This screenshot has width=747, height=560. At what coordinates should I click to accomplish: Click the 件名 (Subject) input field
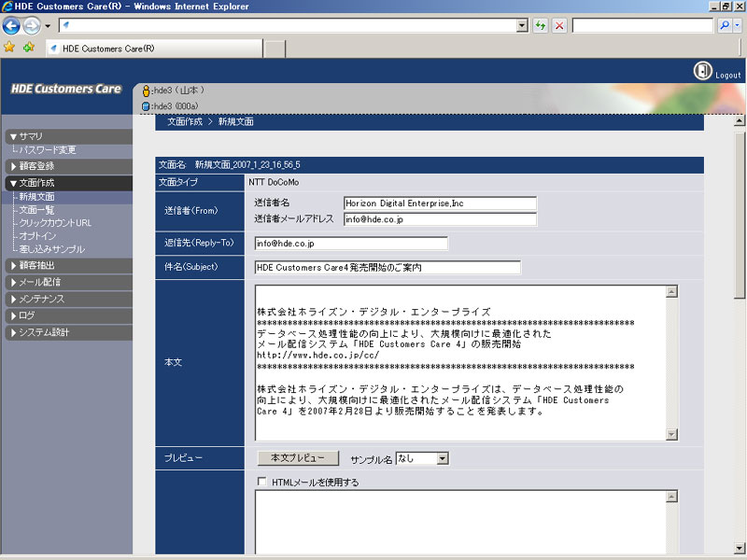tap(388, 268)
